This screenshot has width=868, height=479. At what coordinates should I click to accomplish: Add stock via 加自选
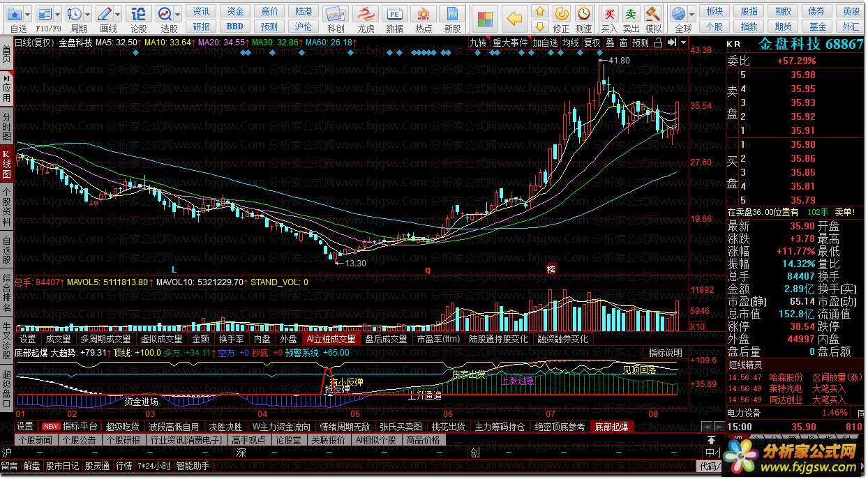tap(546, 43)
